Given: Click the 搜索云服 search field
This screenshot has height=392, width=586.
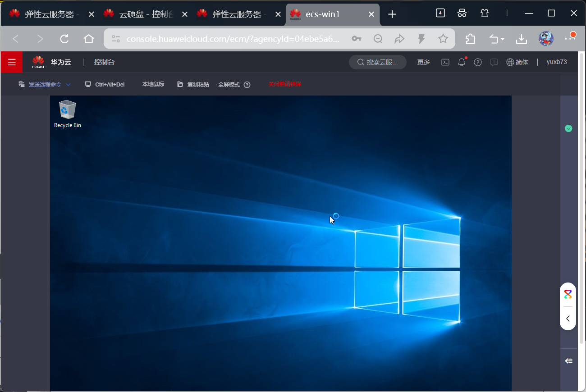Looking at the screenshot, I should pyautogui.click(x=378, y=62).
